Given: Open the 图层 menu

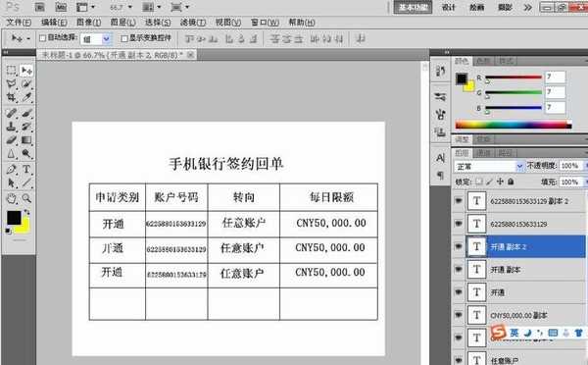Looking at the screenshot, I should (x=123, y=23).
